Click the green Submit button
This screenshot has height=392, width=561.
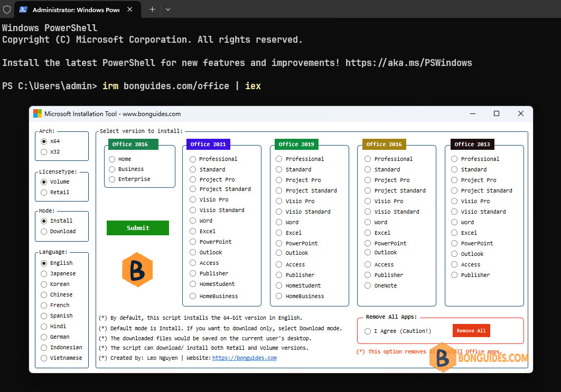click(x=138, y=228)
